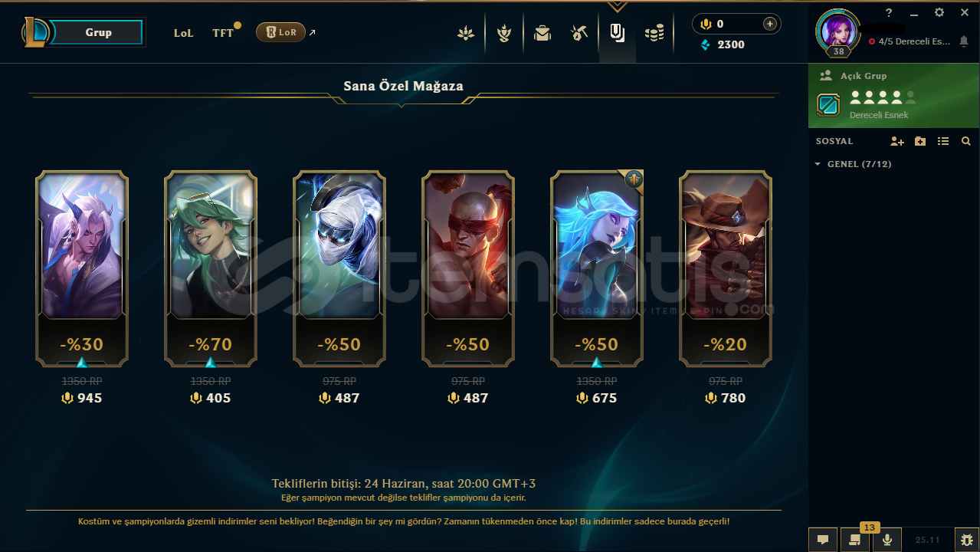Click the Grup button
This screenshot has height=552, width=980.
tap(98, 32)
